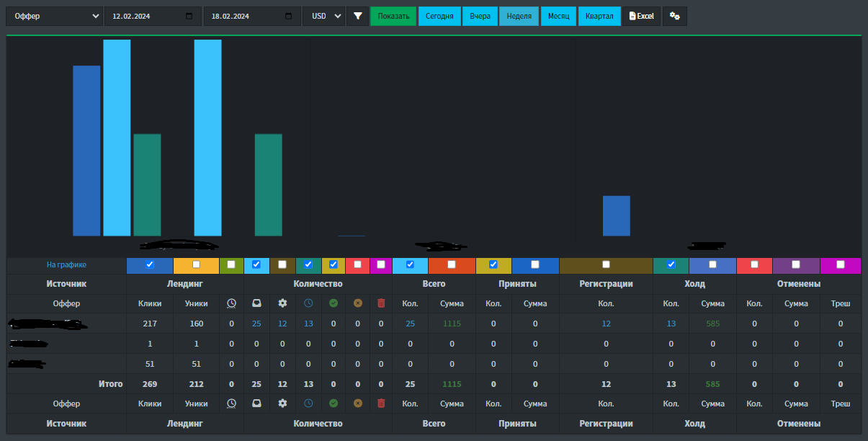Check chart checkbox above Треш column
Image resolution: width=868 pixels, height=441 pixels.
click(841, 264)
